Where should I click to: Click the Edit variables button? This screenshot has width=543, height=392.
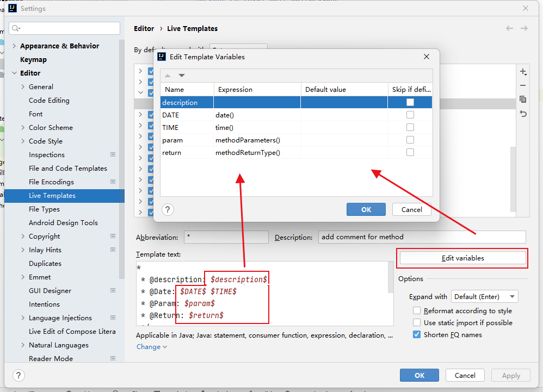tap(462, 258)
